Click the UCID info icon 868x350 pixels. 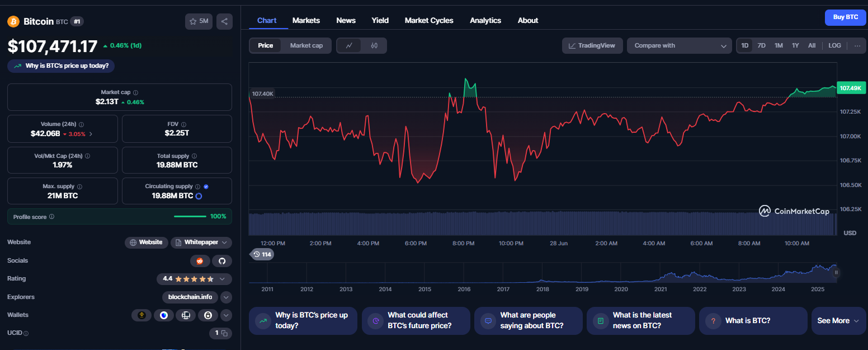point(26,333)
